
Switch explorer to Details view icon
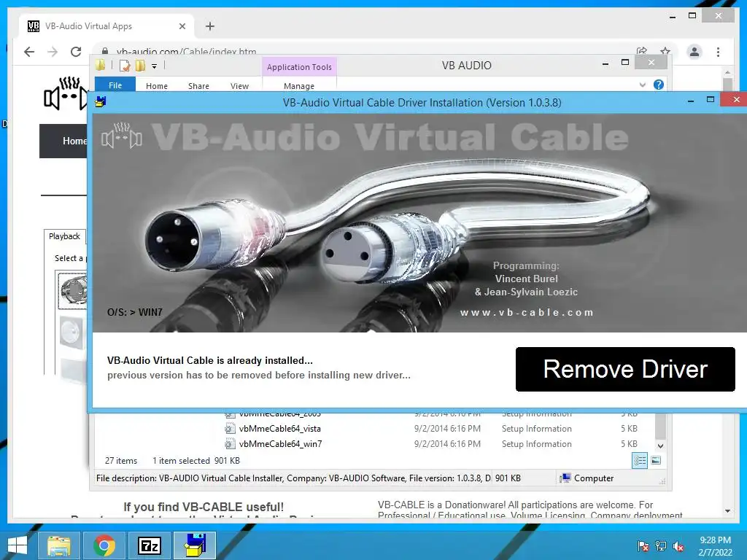pyautogui.click(x=639, y=461)
